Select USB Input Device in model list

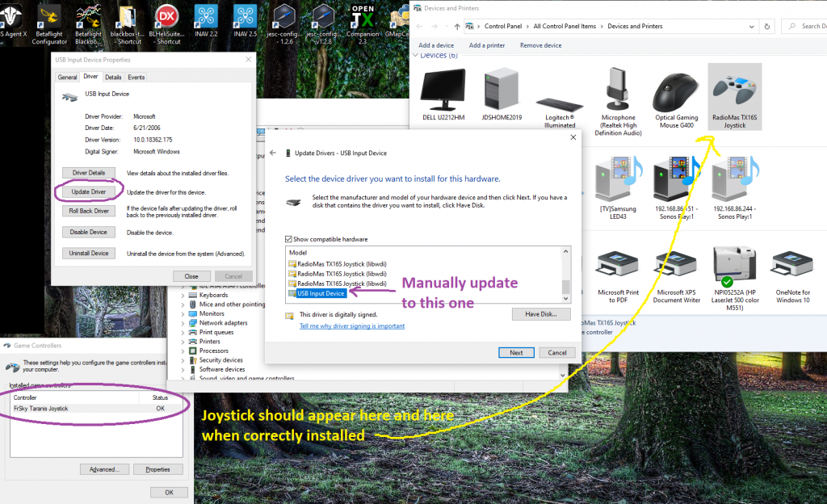320,294
